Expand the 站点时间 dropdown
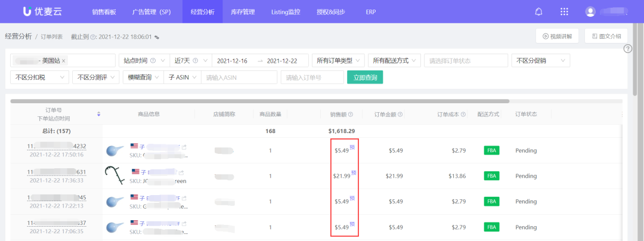Image resolution: width=644 pixels, height=241 pixels. pos(144,61)
